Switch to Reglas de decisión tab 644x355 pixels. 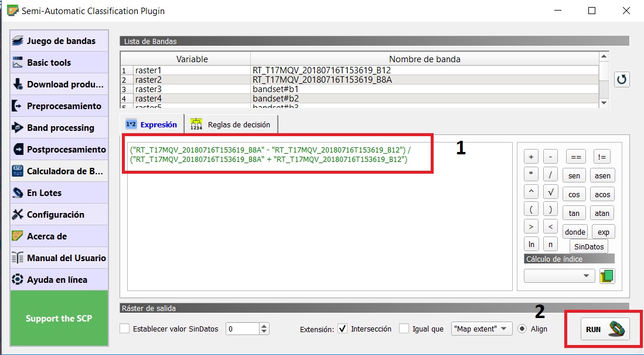(x=231, y=124)
